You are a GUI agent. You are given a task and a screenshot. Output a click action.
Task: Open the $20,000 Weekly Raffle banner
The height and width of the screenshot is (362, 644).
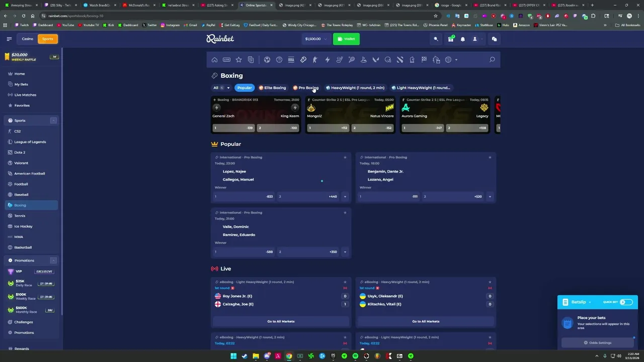[x=31, y=57]
